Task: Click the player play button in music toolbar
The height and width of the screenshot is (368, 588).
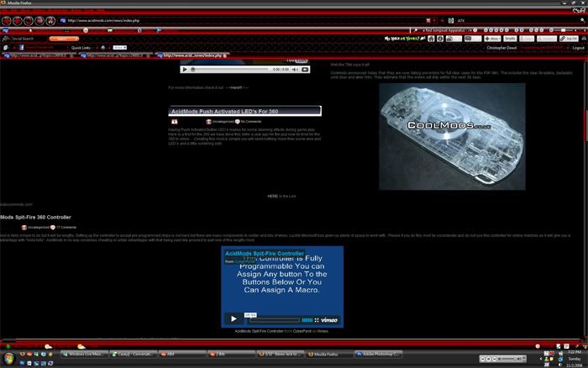Action: [x=491, y=30]
